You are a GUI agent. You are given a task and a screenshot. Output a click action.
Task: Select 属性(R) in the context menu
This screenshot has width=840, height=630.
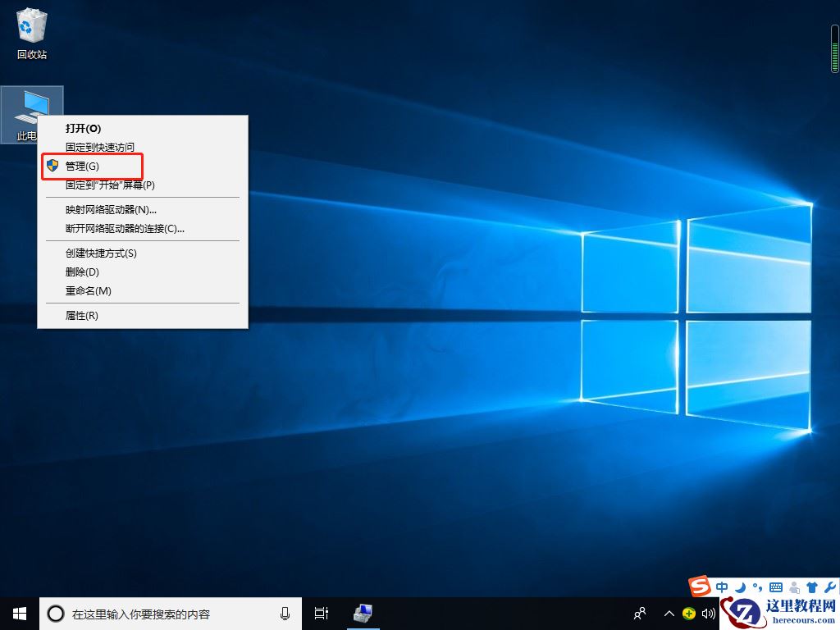pyautogui.click(x=80, y=315)
